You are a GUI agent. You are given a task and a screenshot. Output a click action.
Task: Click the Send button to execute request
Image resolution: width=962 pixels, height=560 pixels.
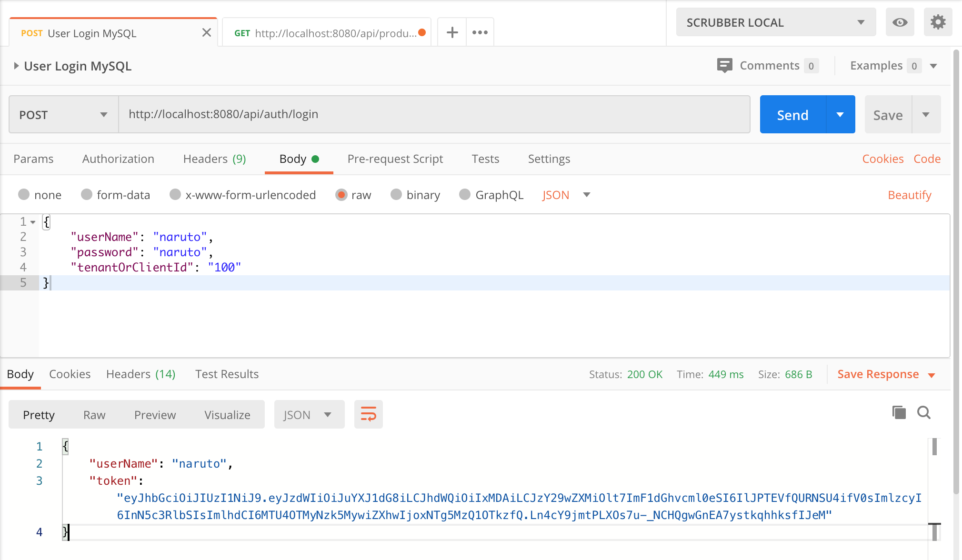click(794, 115)
